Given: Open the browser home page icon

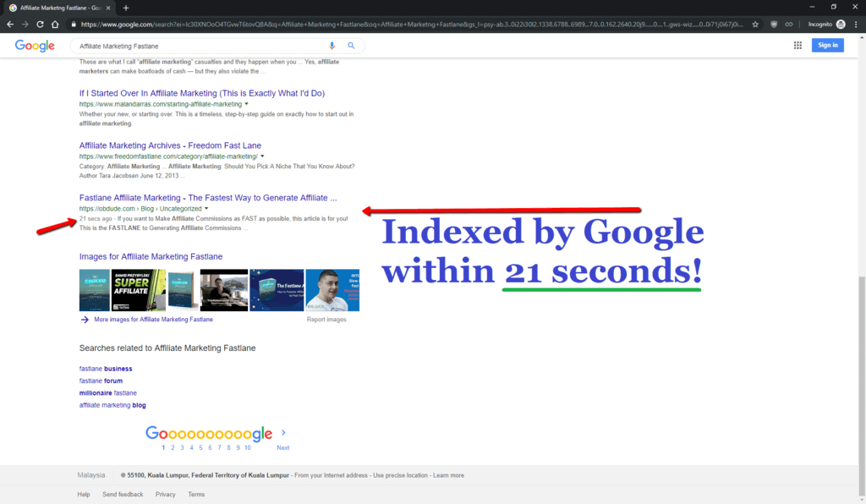Looking at the screenshot, I should point(55,25).
